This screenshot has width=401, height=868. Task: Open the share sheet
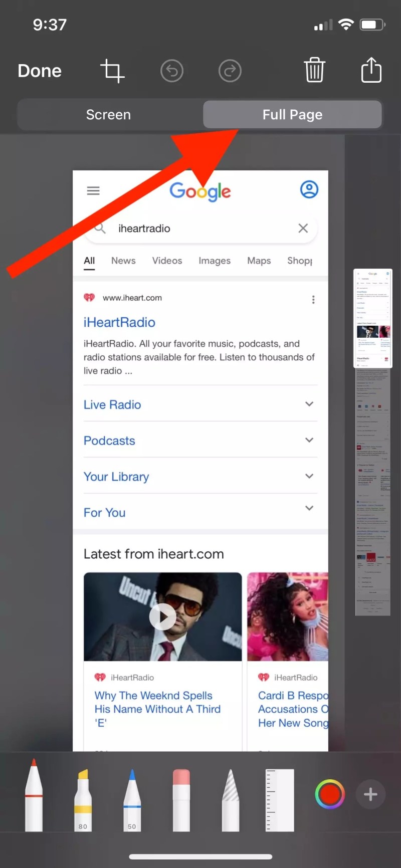[x=371, y=69]
